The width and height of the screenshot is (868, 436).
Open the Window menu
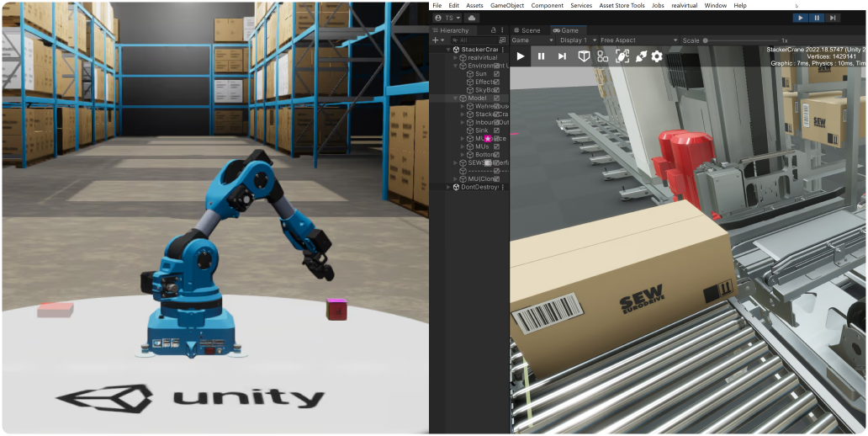point(715,6)
